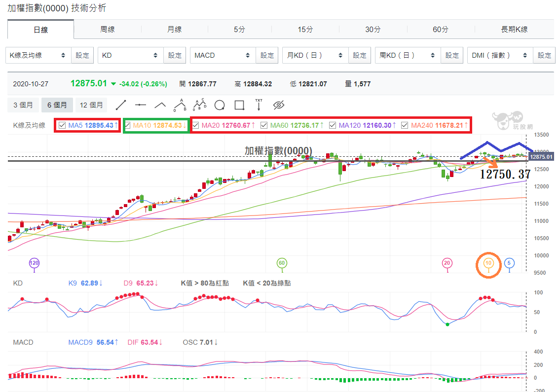Image resolution: width=560 pixels, height=392 pixels.
Task: Disable the MA240 moving average checkbox
Action: (405, 125)
